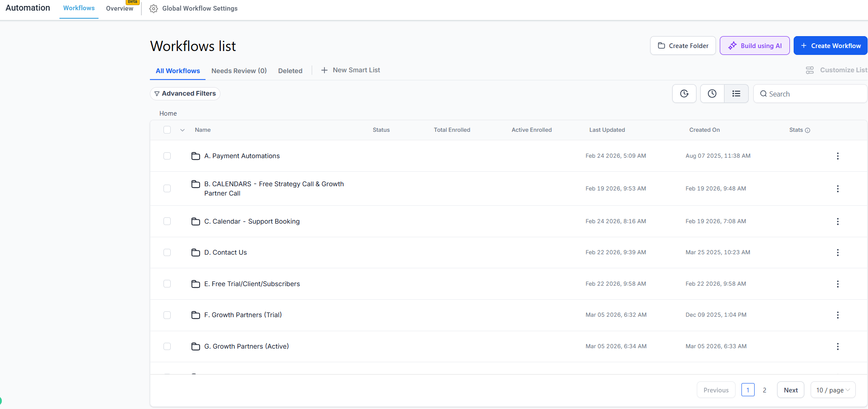Click the Create Workflow button
The width and height of the screenshot is (868, 409).
click(x=831, y=45)
